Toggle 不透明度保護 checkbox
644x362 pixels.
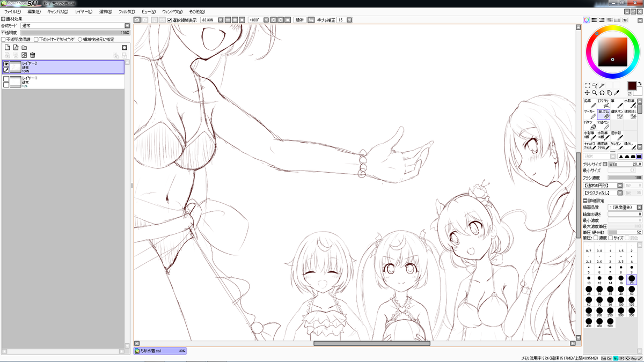click(3, 39)
